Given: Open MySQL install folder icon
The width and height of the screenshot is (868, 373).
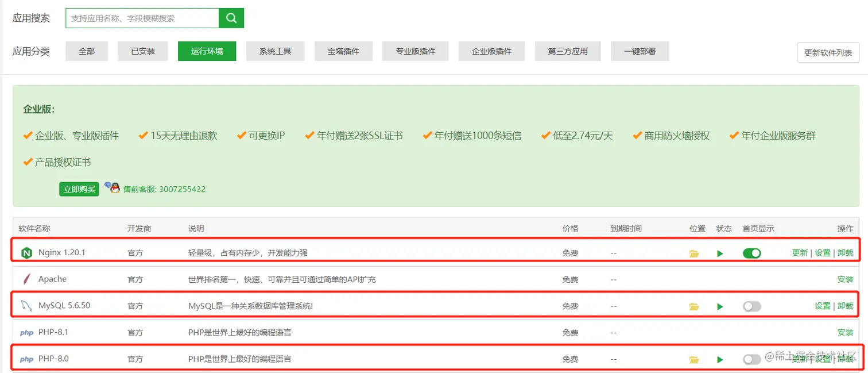Looking at the screenshot, I should [694, 306].
